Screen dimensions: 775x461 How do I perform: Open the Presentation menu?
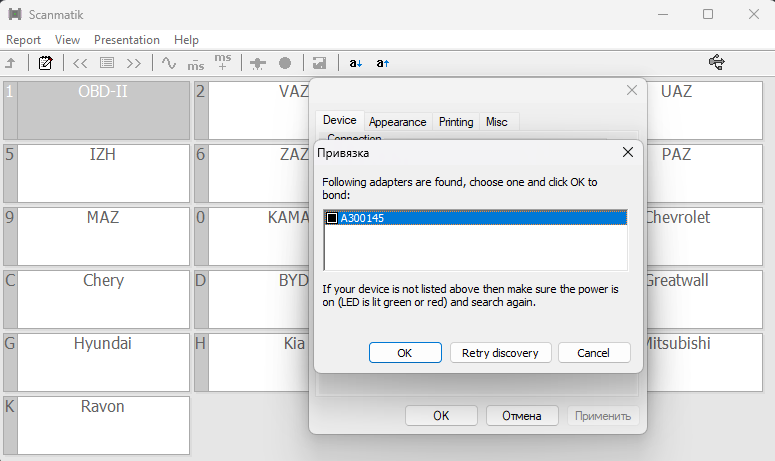[x=126, y=40]
